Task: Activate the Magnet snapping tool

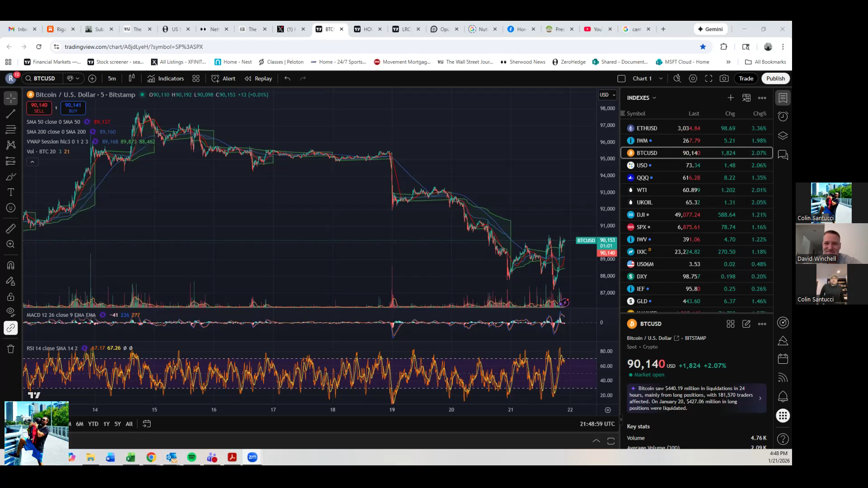Action: coord(10,265)
